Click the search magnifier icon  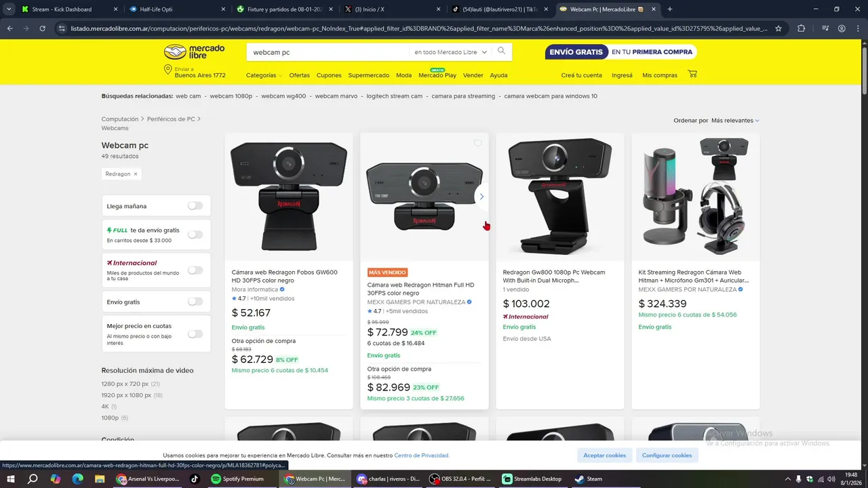click(501, 52)
